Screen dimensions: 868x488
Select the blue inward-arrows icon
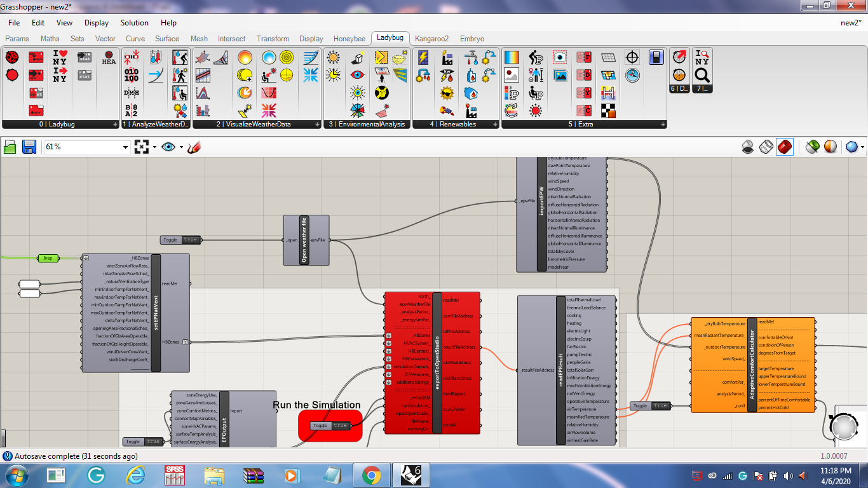(311, 75)
